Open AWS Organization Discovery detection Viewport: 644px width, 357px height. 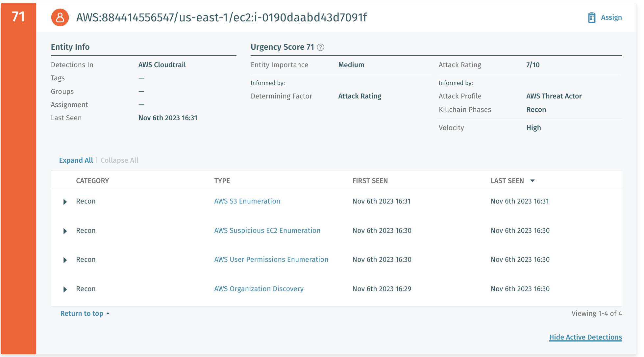pos(259,289)
